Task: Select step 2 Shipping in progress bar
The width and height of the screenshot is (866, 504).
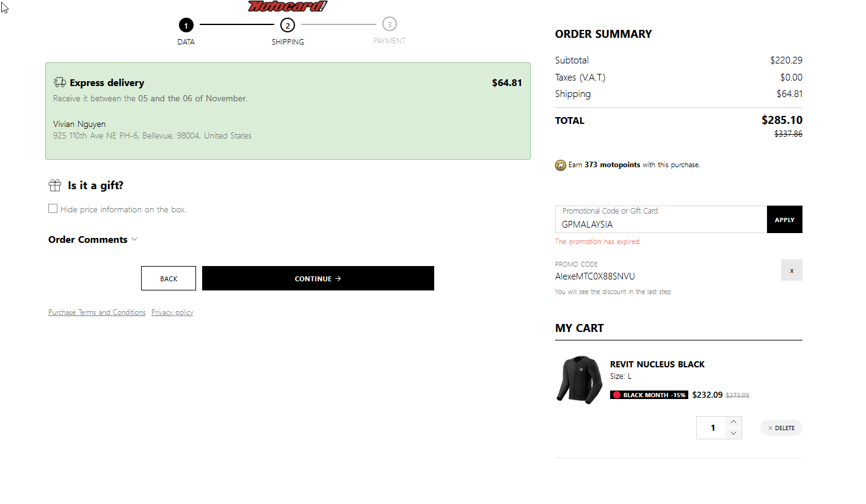Action: coord(288,25)
